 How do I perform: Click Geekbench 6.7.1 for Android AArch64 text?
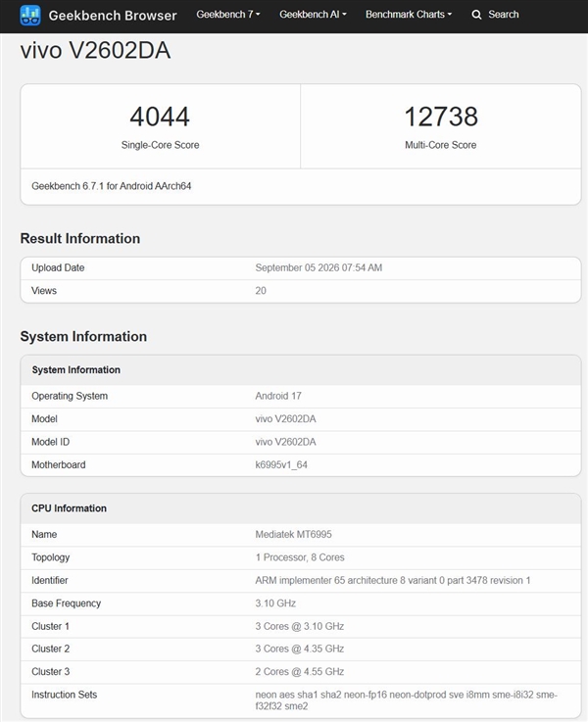[112, 186]
